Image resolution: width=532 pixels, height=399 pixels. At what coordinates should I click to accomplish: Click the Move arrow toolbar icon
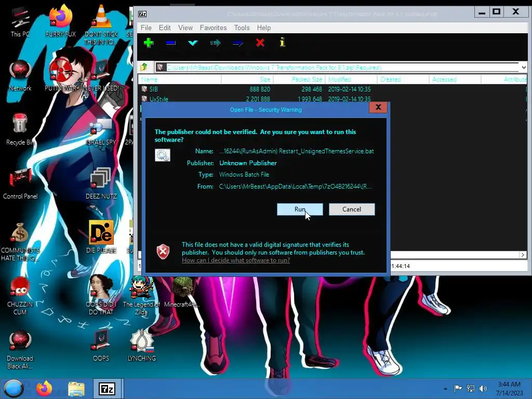click(238, 43)
